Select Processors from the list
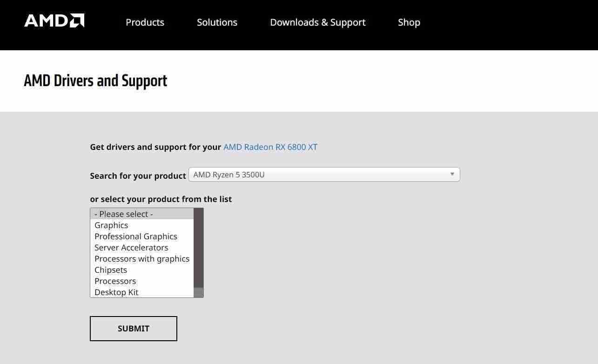The image size is (598, 364). [115, 281]
